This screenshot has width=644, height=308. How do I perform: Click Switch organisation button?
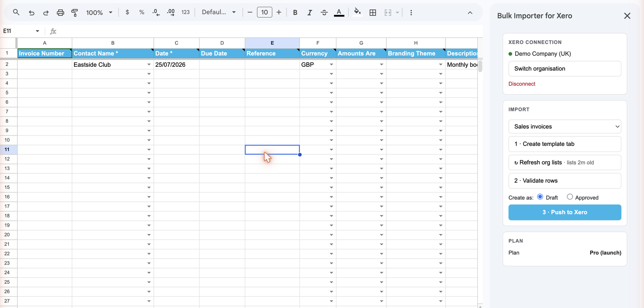[x=565, y=69]
